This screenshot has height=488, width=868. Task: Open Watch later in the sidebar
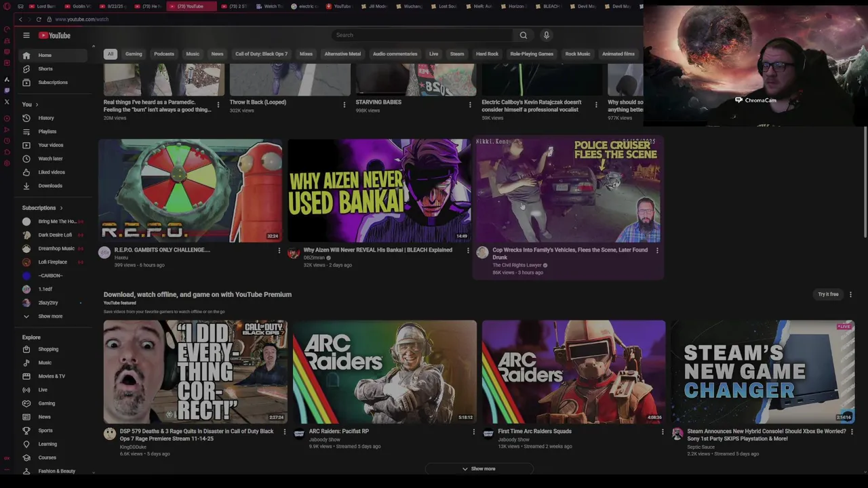click(52, 159)
